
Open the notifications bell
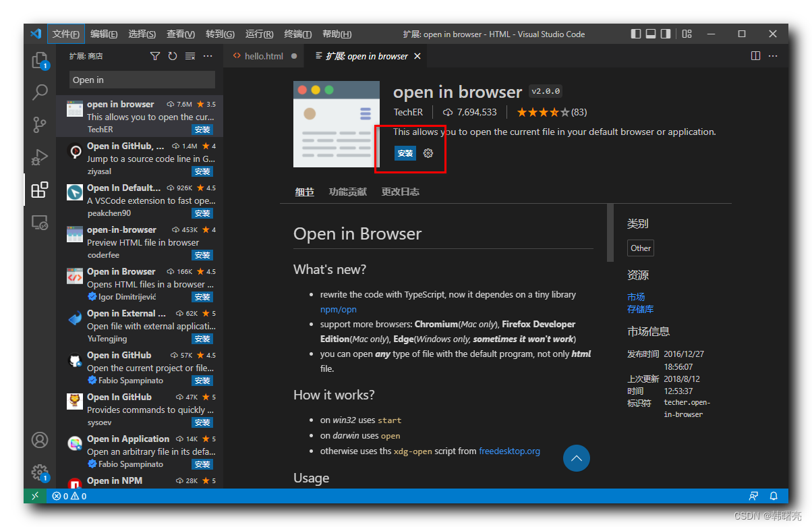pos(774,496)
